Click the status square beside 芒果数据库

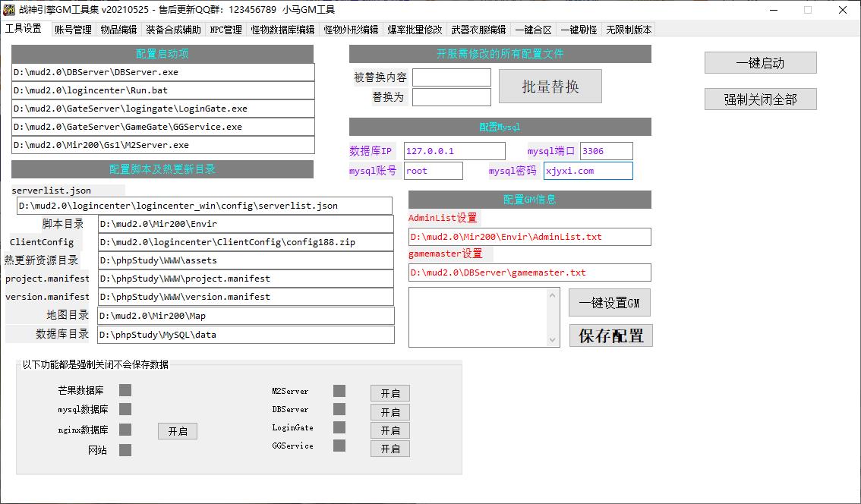[125, 390]
